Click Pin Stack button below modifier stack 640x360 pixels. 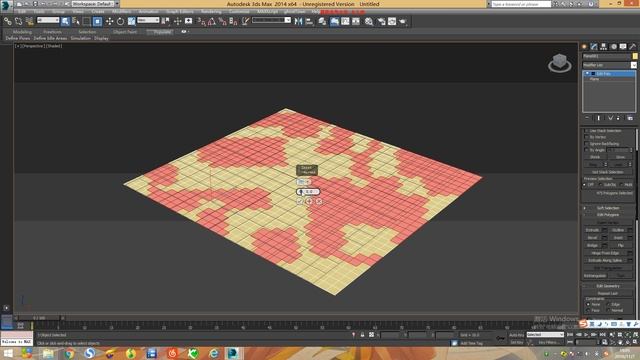pyautogui.click(x=587, y=118)
